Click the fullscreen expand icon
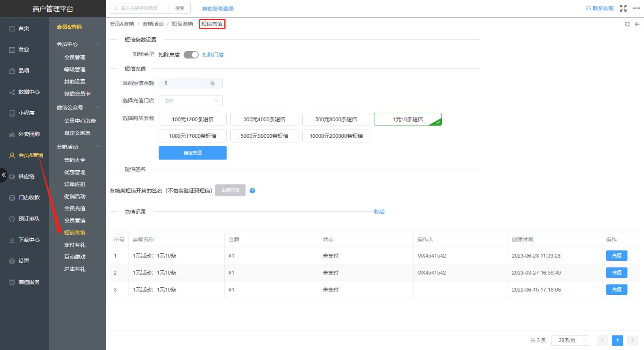The width and height of the screenshot is (644, 350). [623, 8]
